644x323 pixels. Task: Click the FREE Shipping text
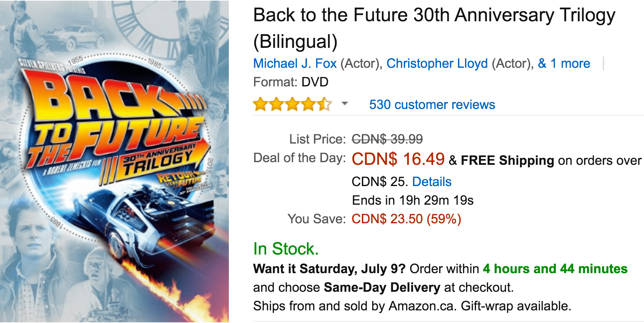(x=507, y=161)
